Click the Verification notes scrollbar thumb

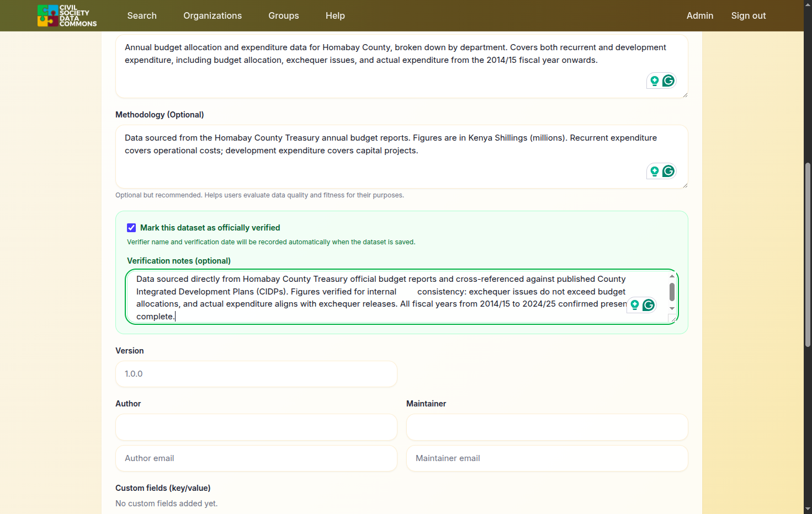[672, 292]
